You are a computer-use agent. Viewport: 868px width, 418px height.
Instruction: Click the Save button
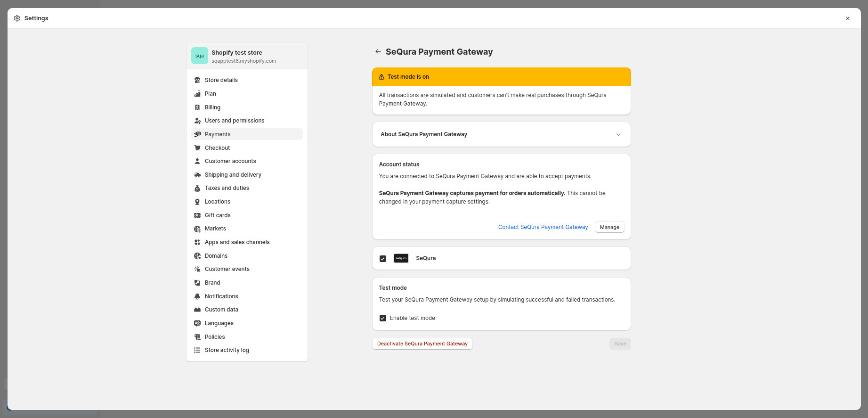620,344
